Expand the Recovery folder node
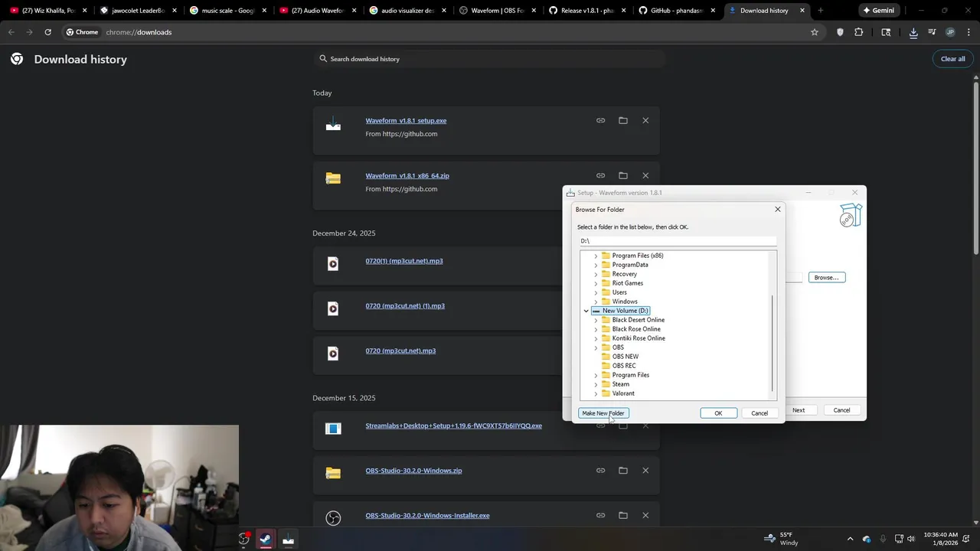 (x=596, y=274)
